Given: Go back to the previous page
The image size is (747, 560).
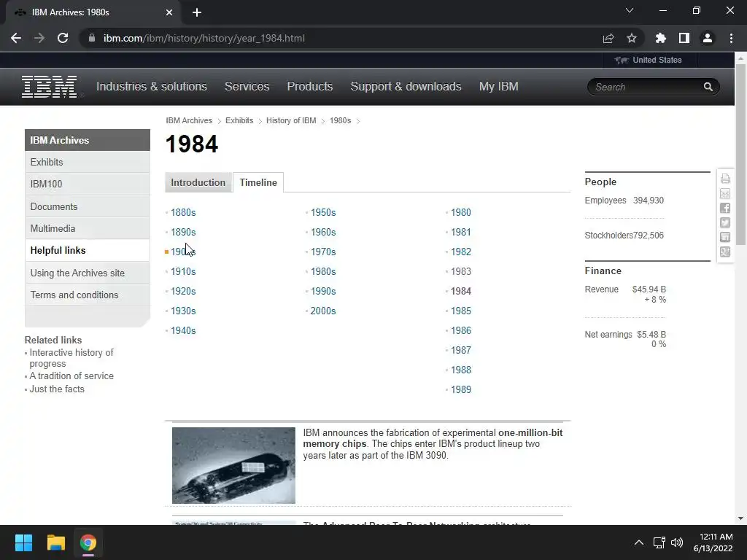Looking at the screenshot, I should click(x=16, y=38).
